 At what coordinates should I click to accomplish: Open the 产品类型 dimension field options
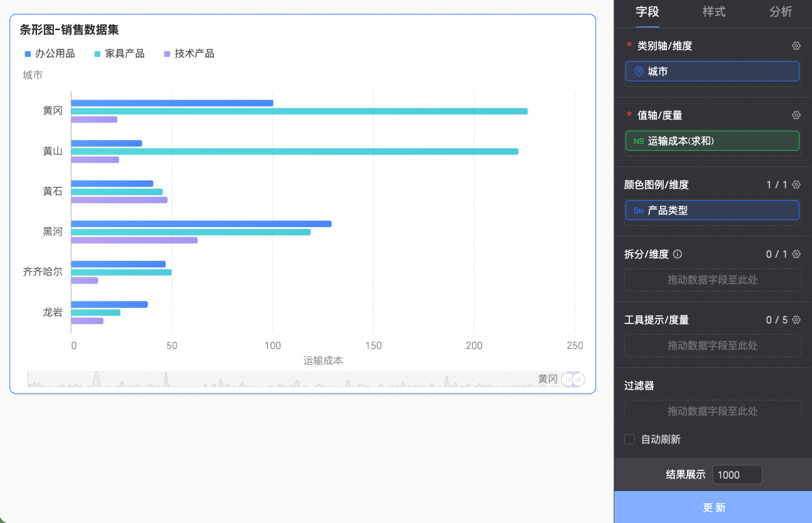tap(712, 211)
